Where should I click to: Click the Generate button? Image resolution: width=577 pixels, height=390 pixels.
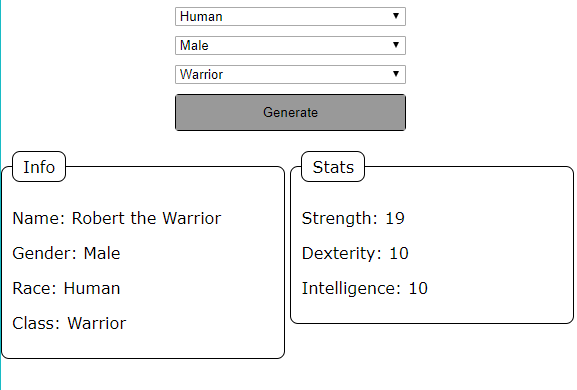point(290,113)
